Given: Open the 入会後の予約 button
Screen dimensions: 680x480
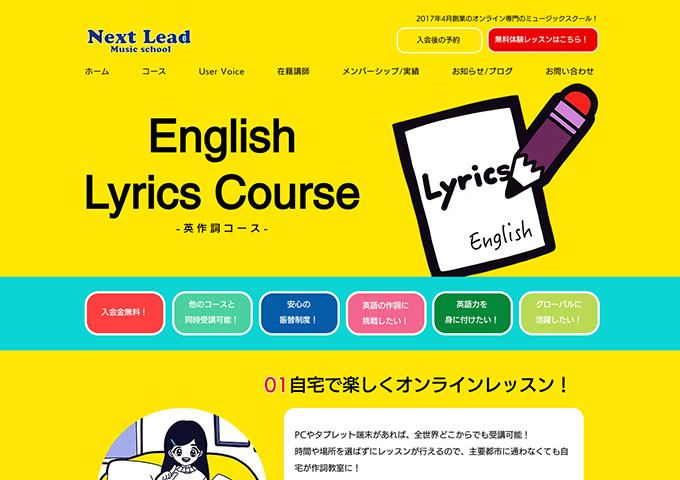Looking at the screenshot, I should (439, 40).
